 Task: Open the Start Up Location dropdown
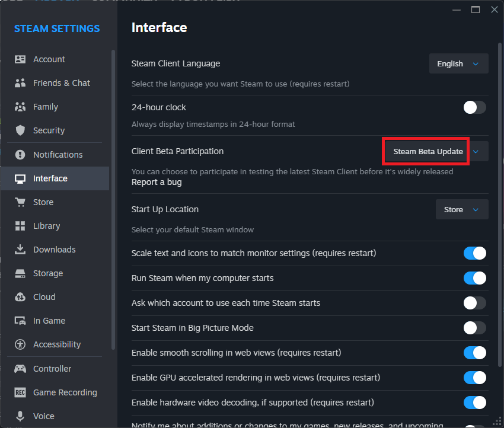pyautogui.click(x=462, y=209)
